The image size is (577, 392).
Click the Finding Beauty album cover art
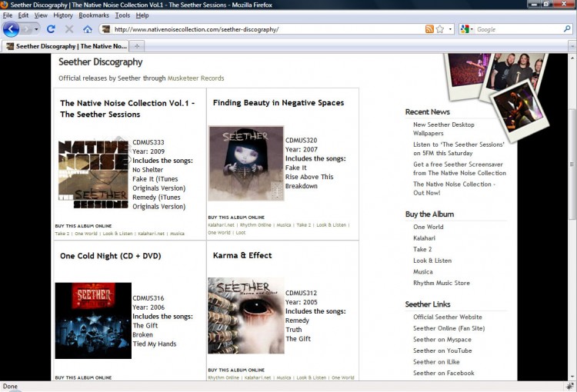(246, 163)
